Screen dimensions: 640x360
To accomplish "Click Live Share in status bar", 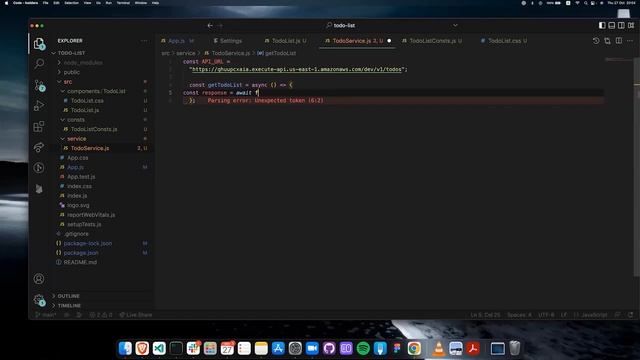I will tap(136, 315).
